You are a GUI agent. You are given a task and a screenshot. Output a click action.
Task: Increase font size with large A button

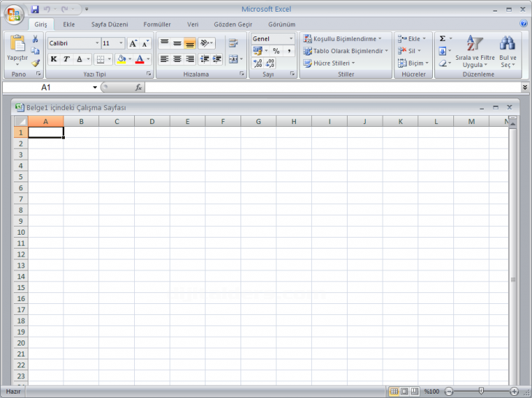[133, 44]
